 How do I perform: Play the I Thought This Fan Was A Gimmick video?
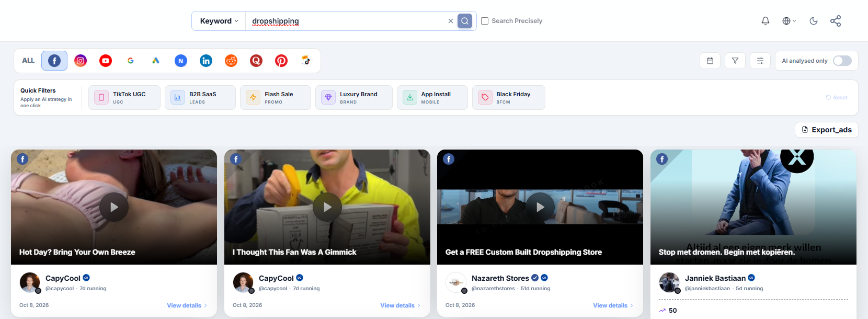(327, 207)
